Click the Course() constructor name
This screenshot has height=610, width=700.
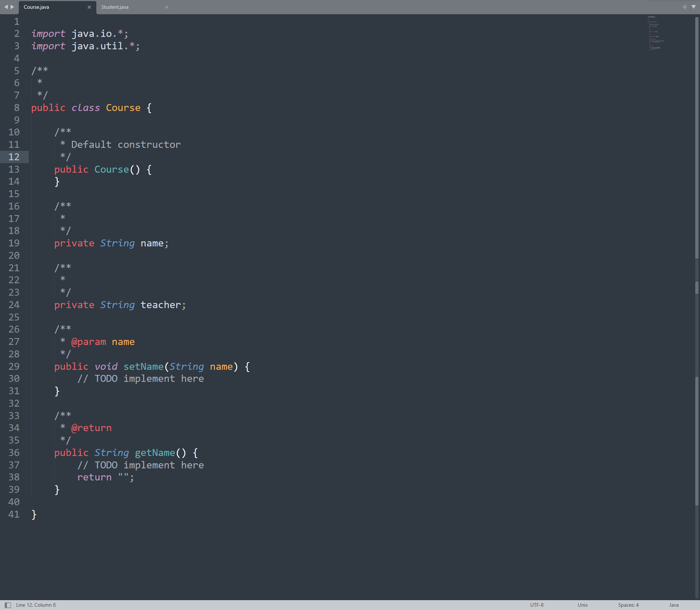point(112,169)
